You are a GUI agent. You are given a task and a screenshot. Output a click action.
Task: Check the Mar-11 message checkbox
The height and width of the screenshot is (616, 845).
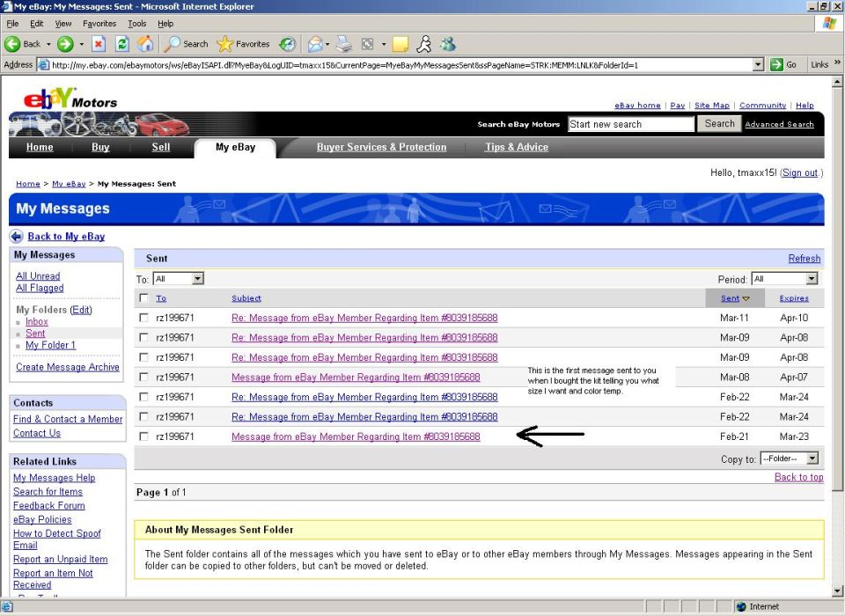pos(143,318)
